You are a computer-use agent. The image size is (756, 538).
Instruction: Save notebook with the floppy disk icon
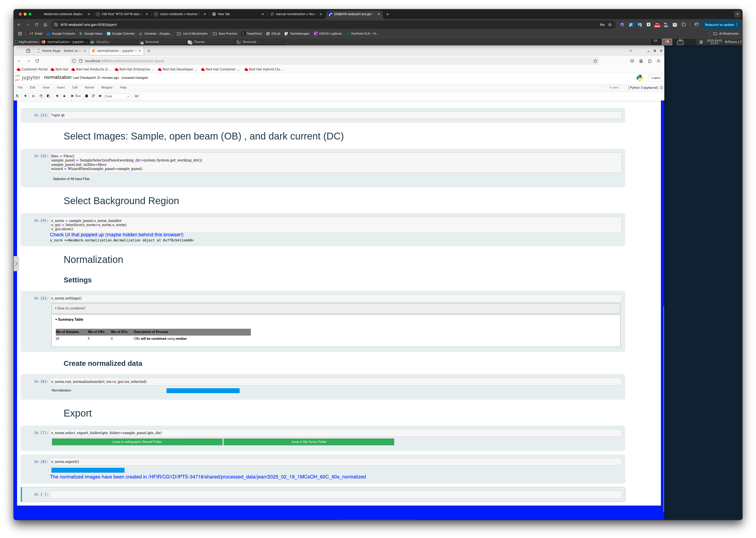[x=17, y=96]
